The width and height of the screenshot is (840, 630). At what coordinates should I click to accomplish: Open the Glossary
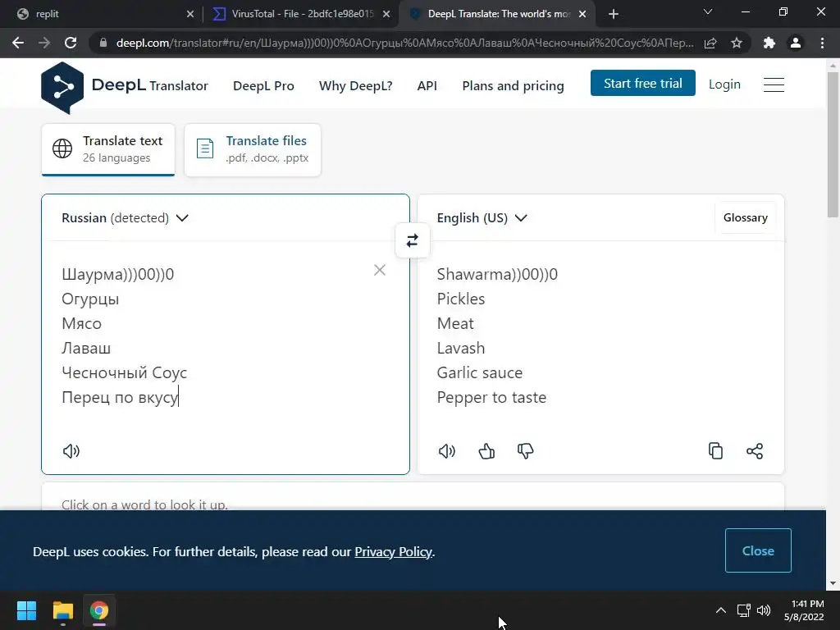click(745, 217)
